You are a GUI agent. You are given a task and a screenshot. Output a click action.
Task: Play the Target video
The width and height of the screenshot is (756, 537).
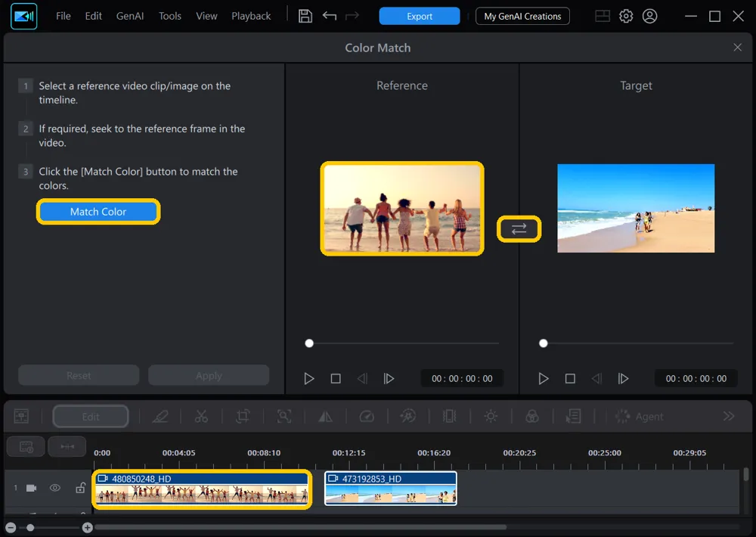pos(544,379)
